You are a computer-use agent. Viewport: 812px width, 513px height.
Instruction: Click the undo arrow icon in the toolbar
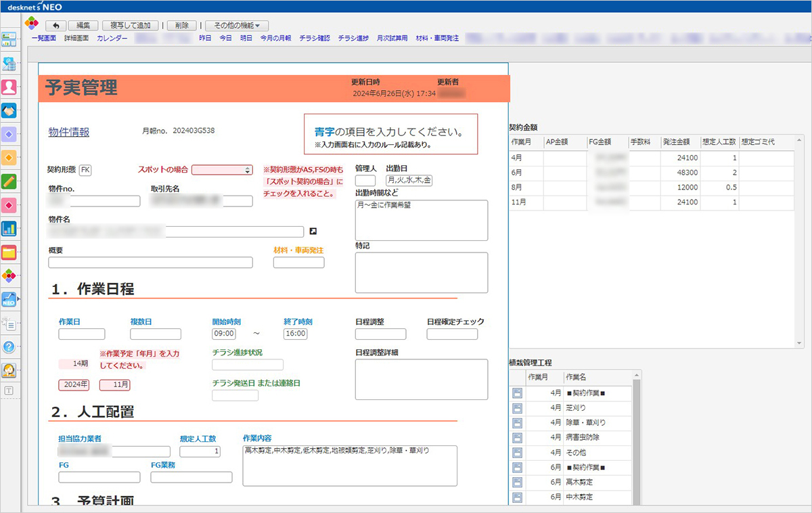57,24
